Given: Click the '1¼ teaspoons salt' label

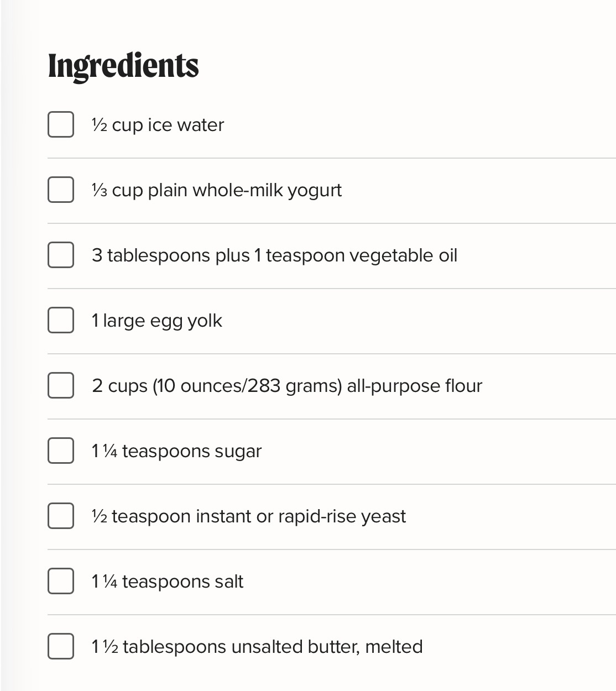Looking at the screenshot, I should pyautogui.click(x=168, y=582).
